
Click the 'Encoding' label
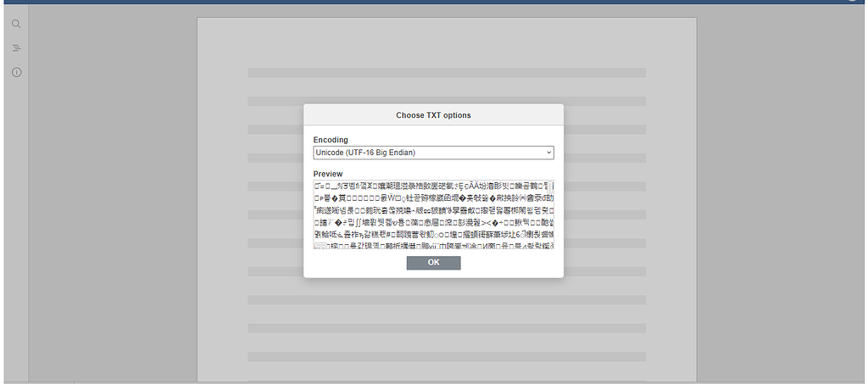point(331,140)
